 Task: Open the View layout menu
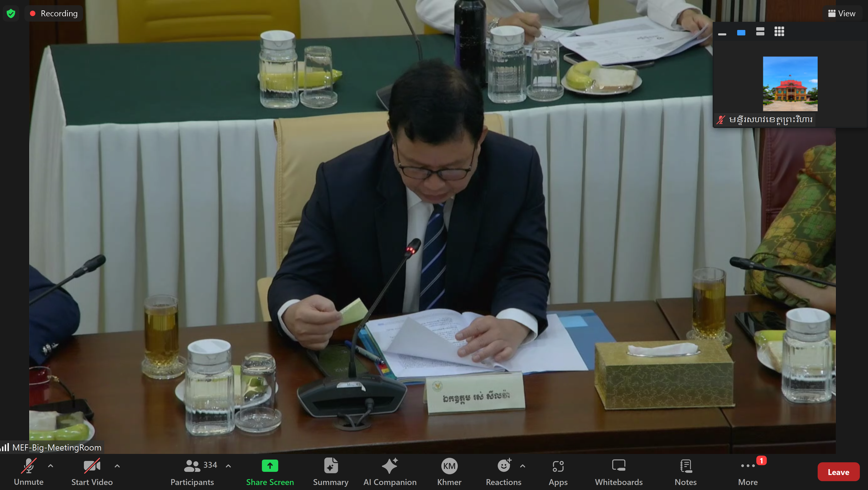point(842,13)
